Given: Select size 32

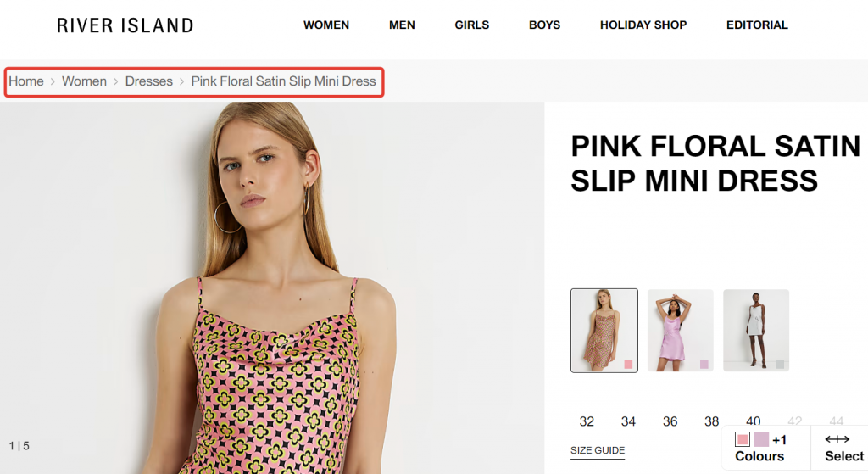Looking at the screenshot, I should coord(587,421).
